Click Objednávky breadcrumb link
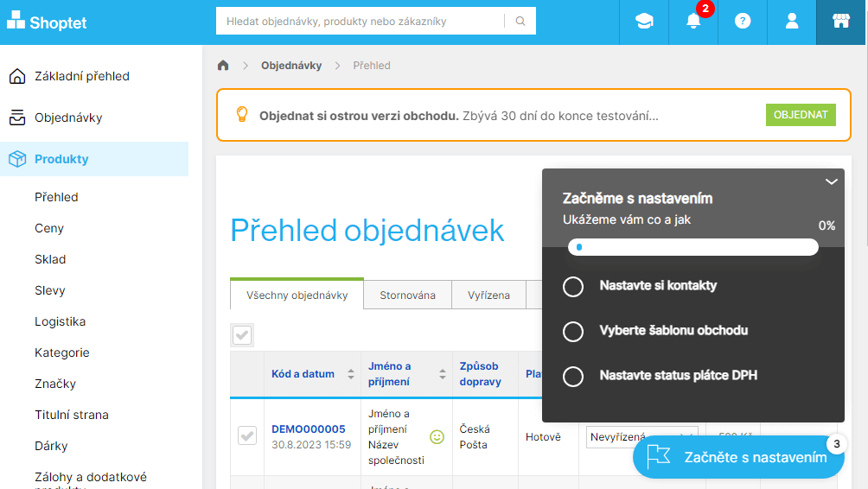The width and height of the screenshot is (868, 489). tap(291, 66)
